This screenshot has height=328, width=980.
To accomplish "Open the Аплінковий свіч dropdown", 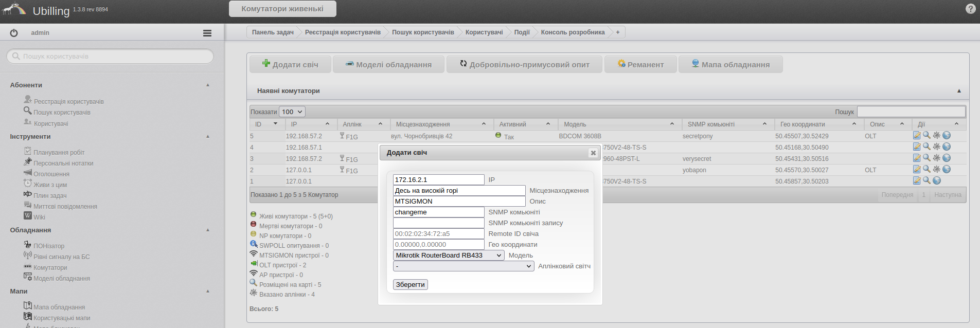I will click(463, 266).
